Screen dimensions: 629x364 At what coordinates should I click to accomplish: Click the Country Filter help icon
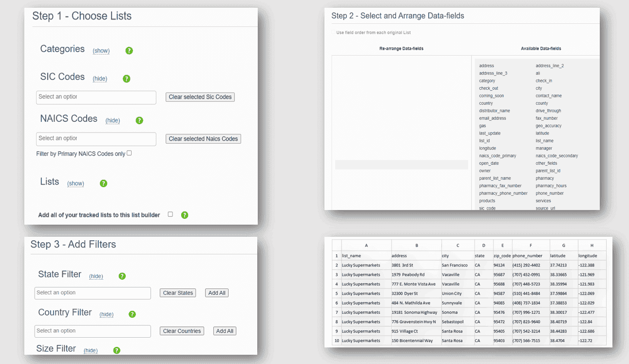(x=132, y=314)
